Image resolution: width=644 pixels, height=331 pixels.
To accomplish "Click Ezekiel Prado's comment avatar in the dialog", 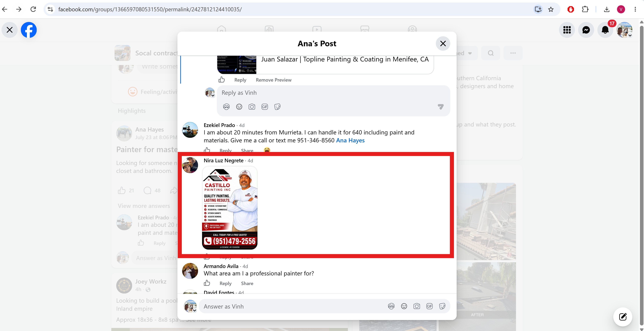I will point(190,130).
